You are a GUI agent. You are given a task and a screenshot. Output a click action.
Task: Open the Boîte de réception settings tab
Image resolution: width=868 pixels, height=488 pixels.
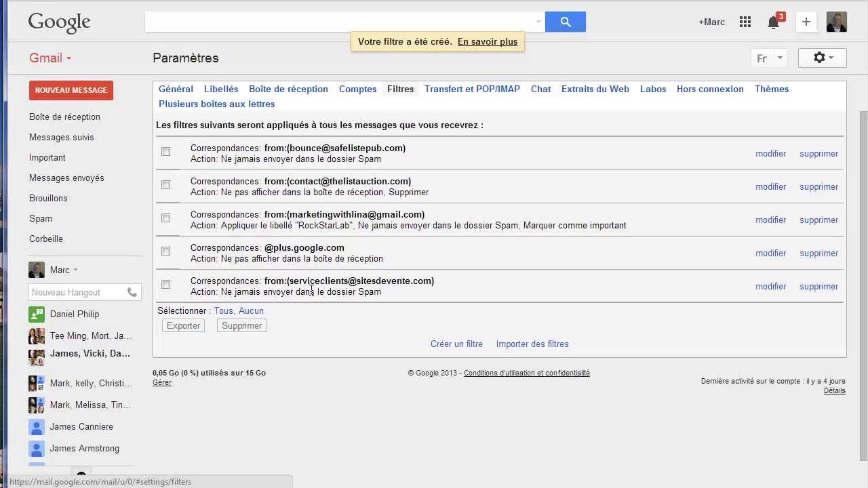pos(288,89)
